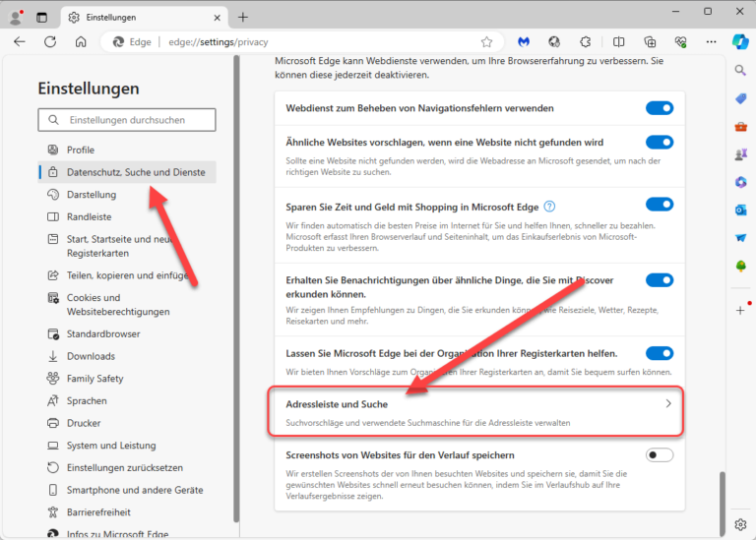Click the Shopping help question mark
756x540 pixels.
(x=549, y=207)
